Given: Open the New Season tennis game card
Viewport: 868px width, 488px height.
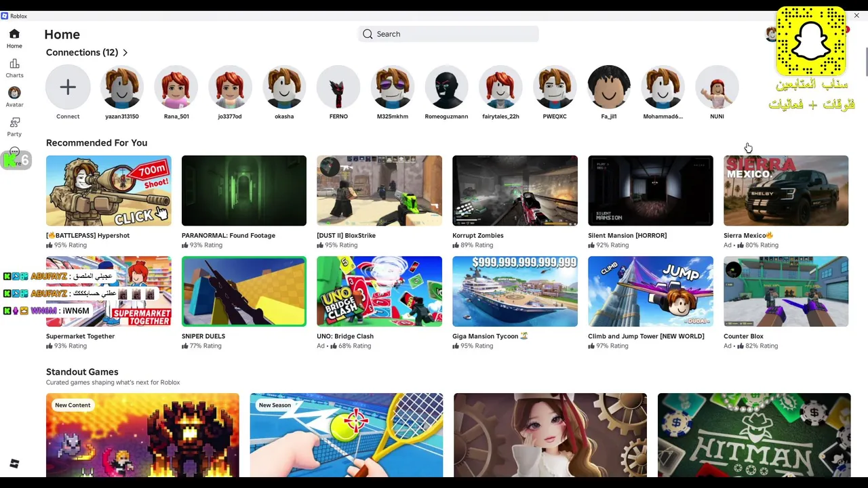Looking at the screenshot, I should pyautogui.click(x=347, y=435).
